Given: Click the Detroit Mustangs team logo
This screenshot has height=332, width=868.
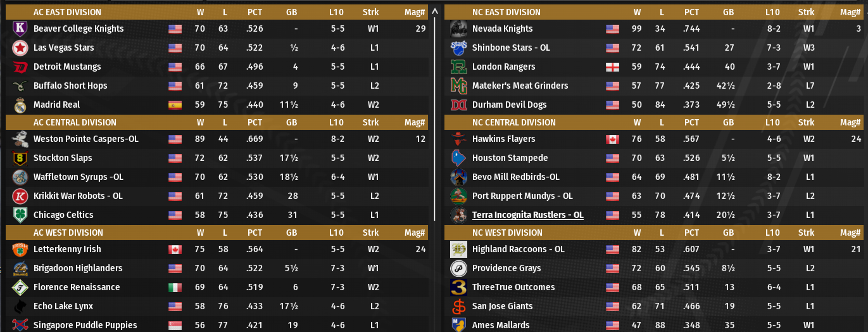Looking at the screenshot, I should tap(19, 67).
